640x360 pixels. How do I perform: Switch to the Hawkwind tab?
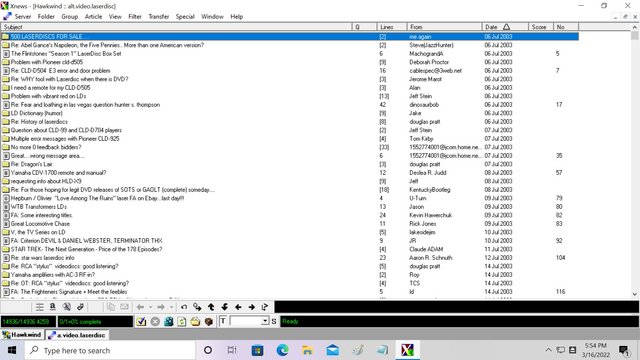[22, 335]
